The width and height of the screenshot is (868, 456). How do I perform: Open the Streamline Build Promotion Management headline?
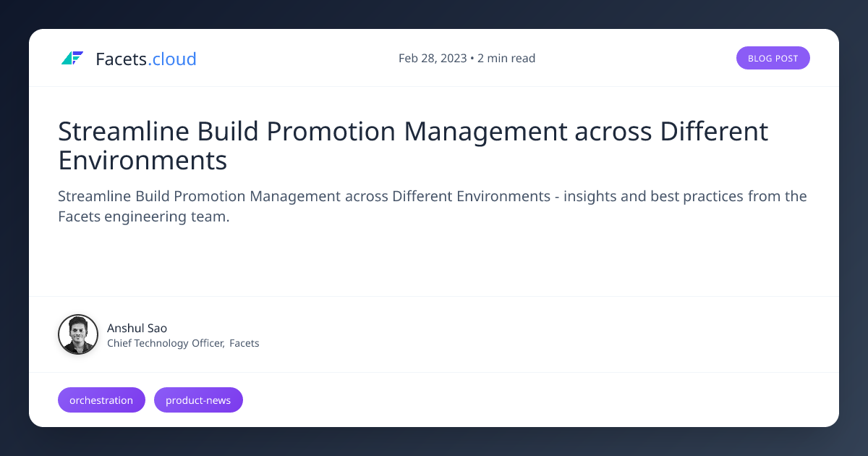(413, 145)
